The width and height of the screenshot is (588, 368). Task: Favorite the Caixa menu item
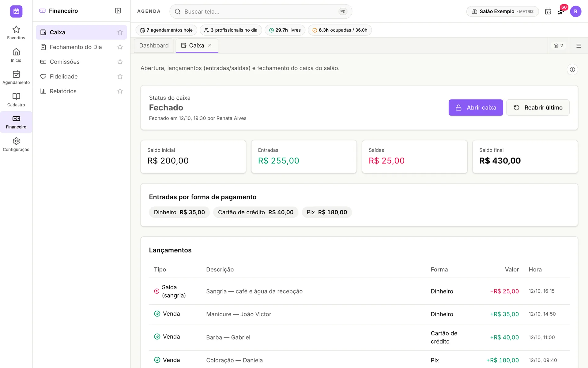pyautogui.click(x=120, y=32)
